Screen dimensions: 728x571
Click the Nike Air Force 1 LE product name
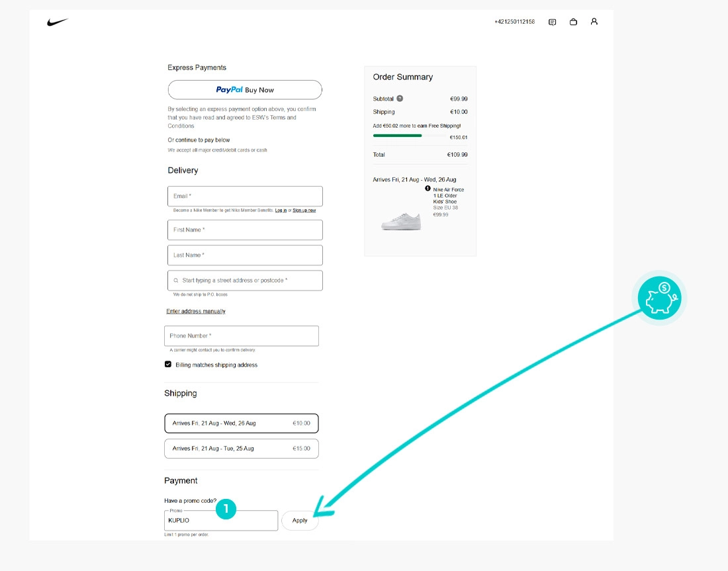(448, 195)
